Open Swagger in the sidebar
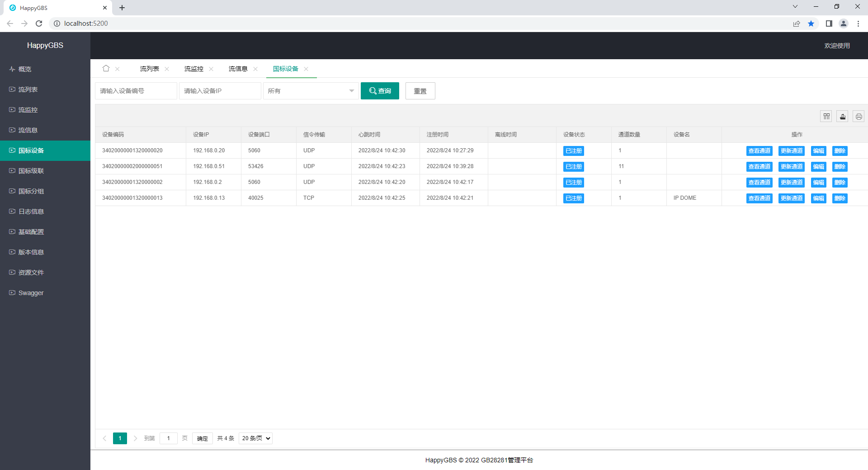The image size is (868, 470). point(45,293)
